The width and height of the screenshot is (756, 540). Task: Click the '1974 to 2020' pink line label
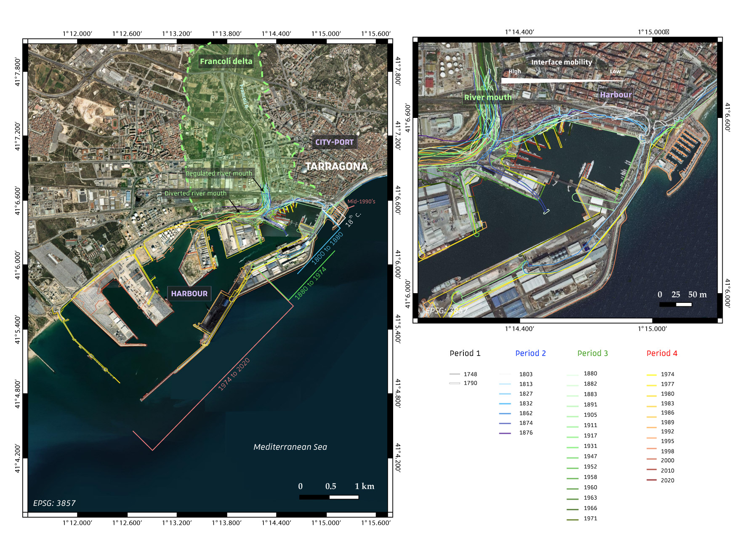(x=234, y=374)
